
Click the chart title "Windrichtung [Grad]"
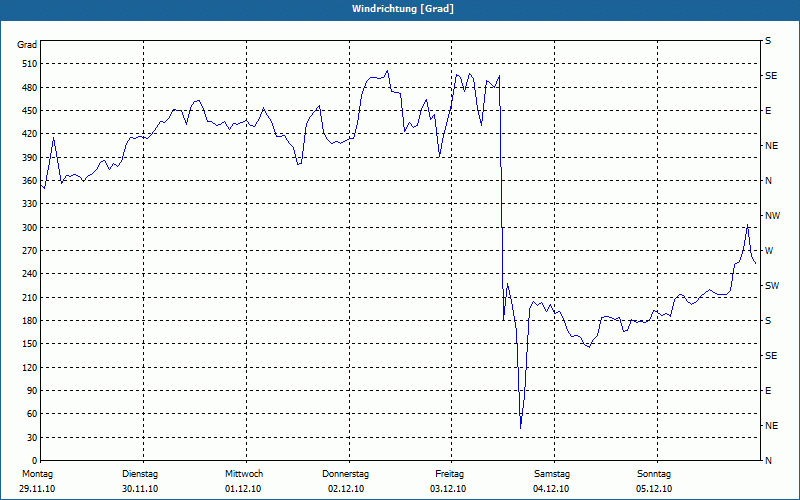(x=403, y=9)
